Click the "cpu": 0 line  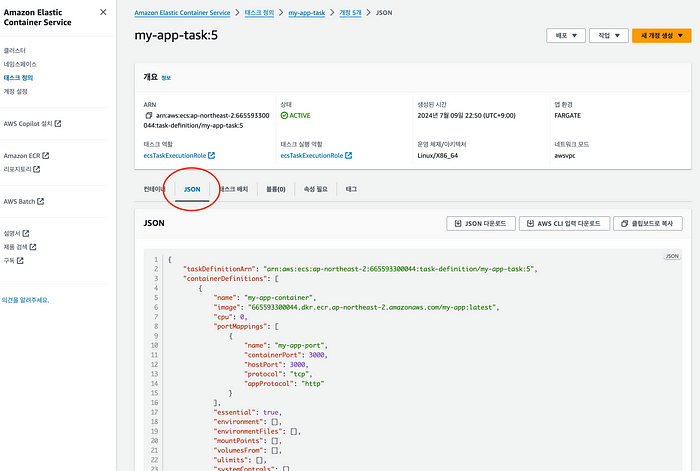[x=230, y=317]
